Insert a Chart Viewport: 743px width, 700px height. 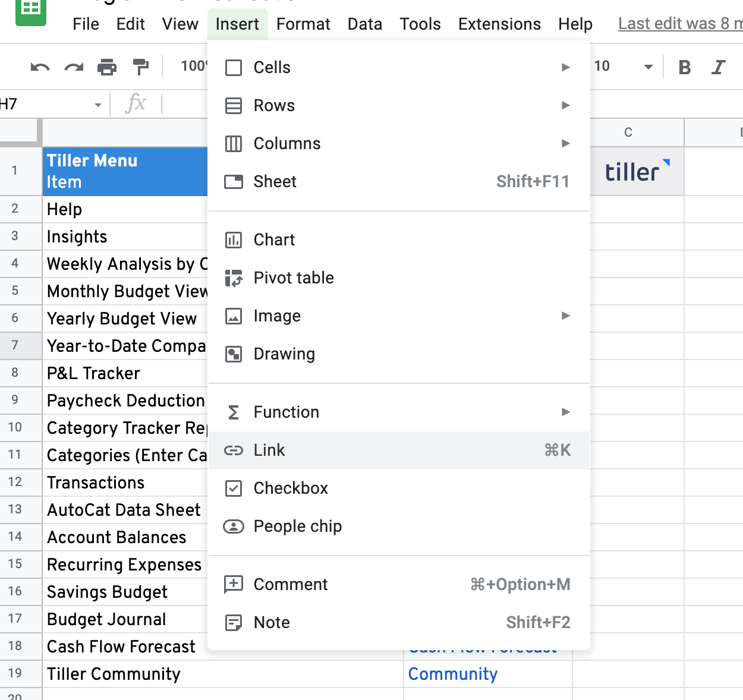tap(274, 240)
